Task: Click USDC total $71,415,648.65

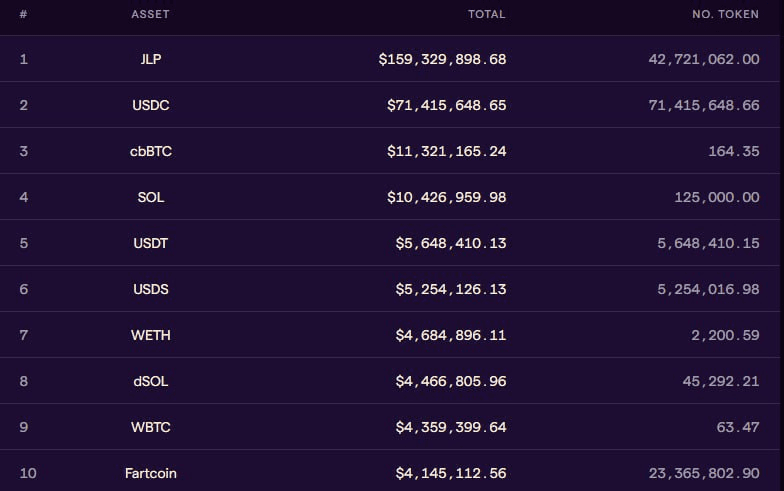Action: pyautogui.click(x=446, y=105)
